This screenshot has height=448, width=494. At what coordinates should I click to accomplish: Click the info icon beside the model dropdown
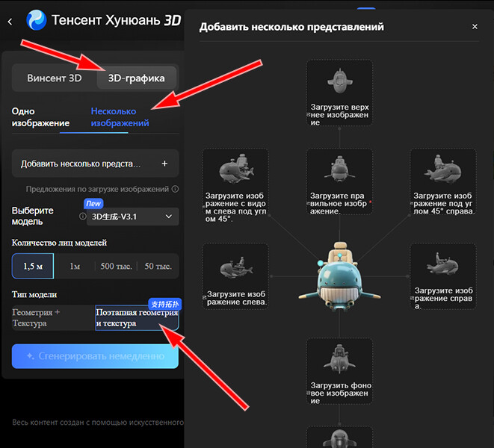point(81,217)
